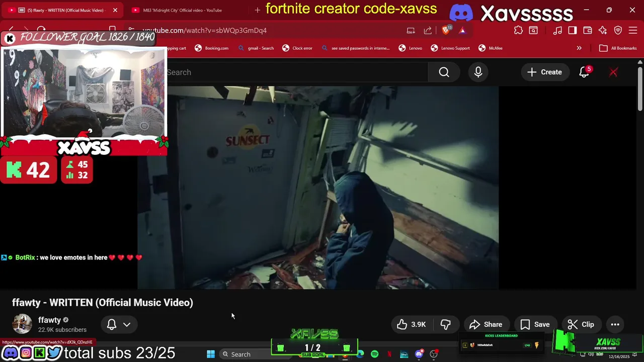The width and height of the screenshot is (644, 362).
Task: Open Netflix from the taskbar
Action: [x=389, y=354]
